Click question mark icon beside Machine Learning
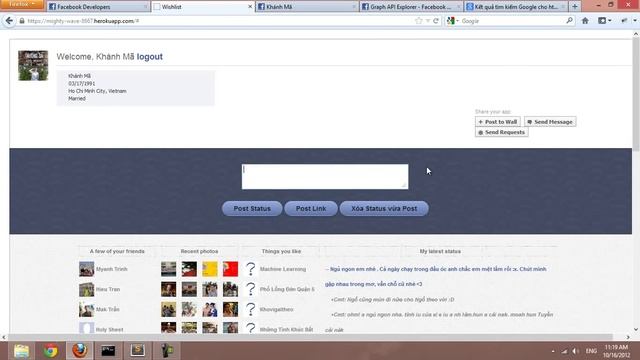The height and width of the screenshot is (360, 640). (251, 269)
